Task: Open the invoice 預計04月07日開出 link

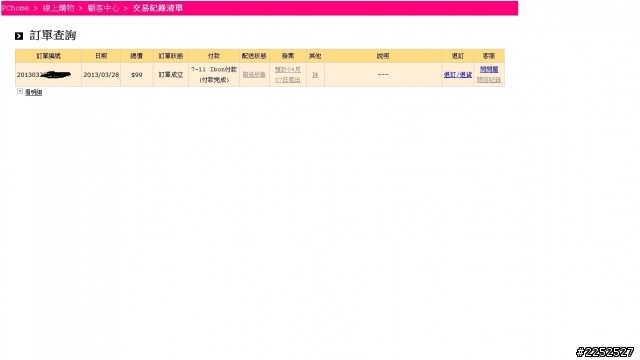Action: [x=288, y=75]
